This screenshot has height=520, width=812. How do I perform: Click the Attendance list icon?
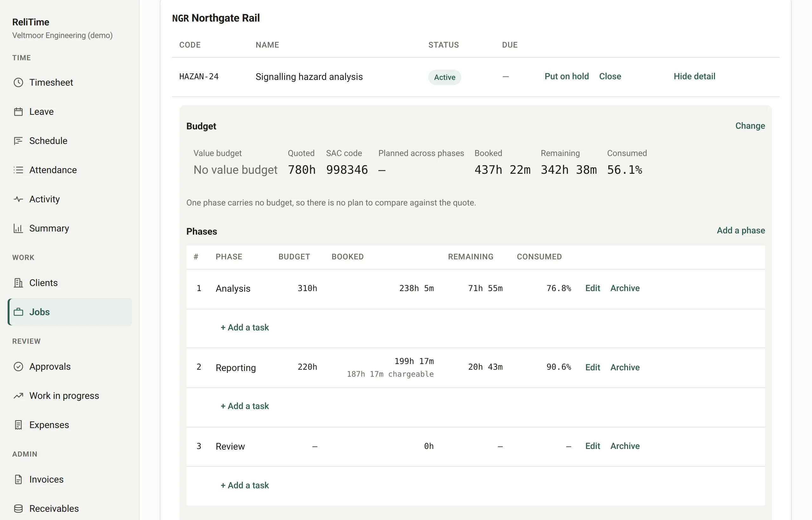coord(18,170)
